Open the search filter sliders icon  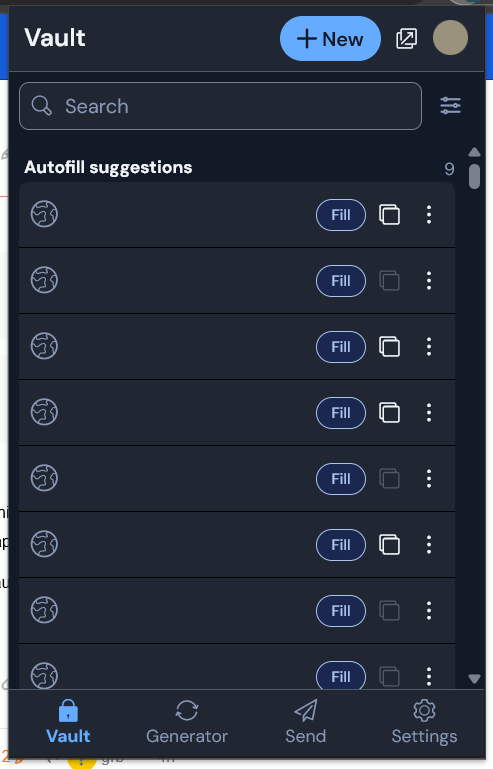(450, 105)
